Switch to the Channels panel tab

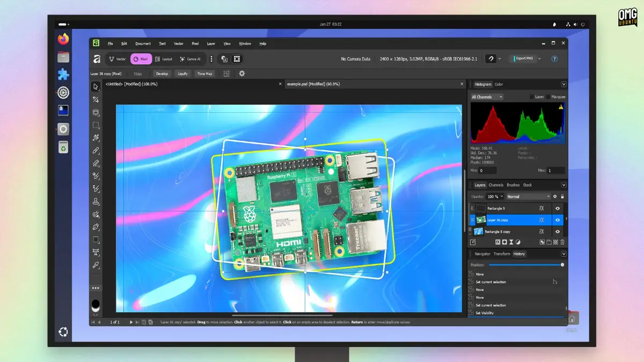(496, 185)
